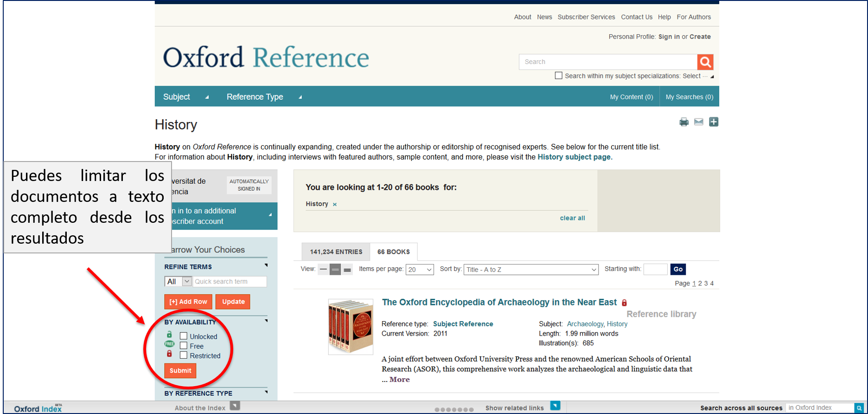Open Oxford Encyclopedia of Archaeology title
The image size is (868, 414).
pos(499,303)
